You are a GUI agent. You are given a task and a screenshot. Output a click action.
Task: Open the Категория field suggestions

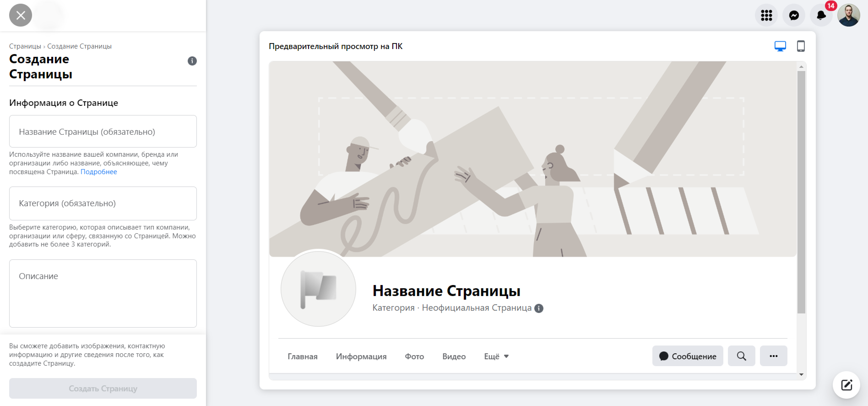(x=103, y=203)
